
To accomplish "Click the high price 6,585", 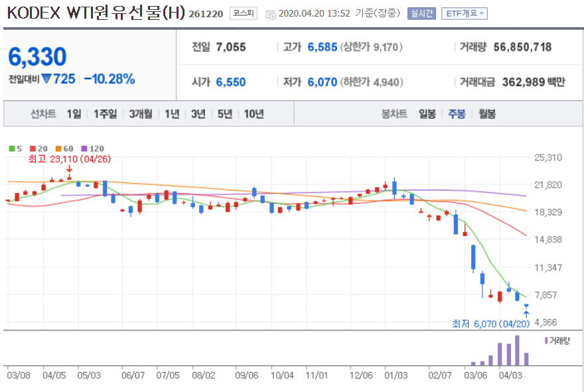I will pos(322,47).
